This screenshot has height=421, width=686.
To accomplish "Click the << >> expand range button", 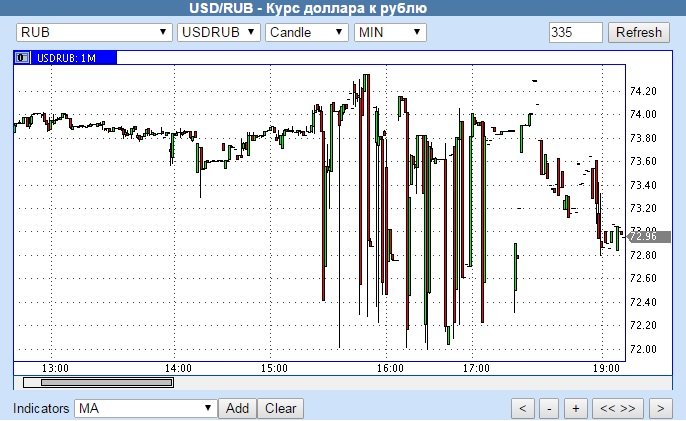I will click(618, 408).
